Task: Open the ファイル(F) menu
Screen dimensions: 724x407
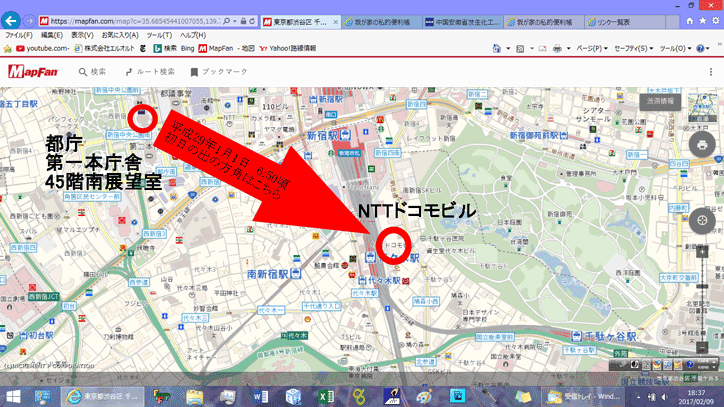Action: tap(19, 35)
